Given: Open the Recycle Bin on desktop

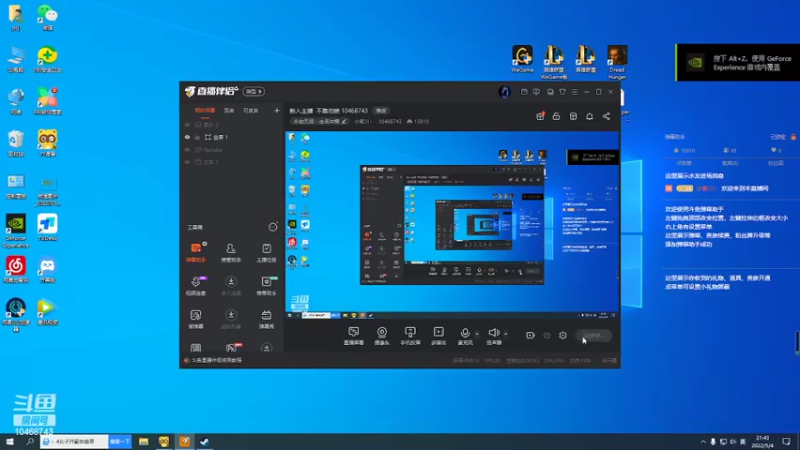Looking at the screenshot, I should coord(16,143).
